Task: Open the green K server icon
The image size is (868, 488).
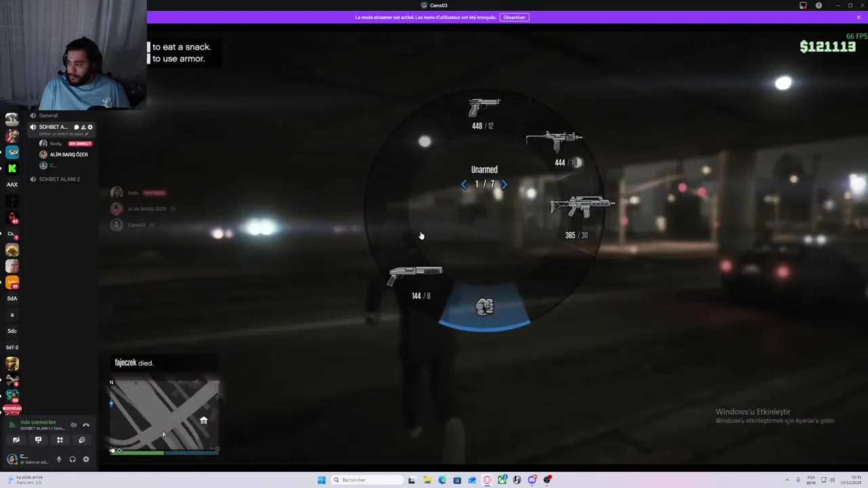Action: tap(12, 168)
